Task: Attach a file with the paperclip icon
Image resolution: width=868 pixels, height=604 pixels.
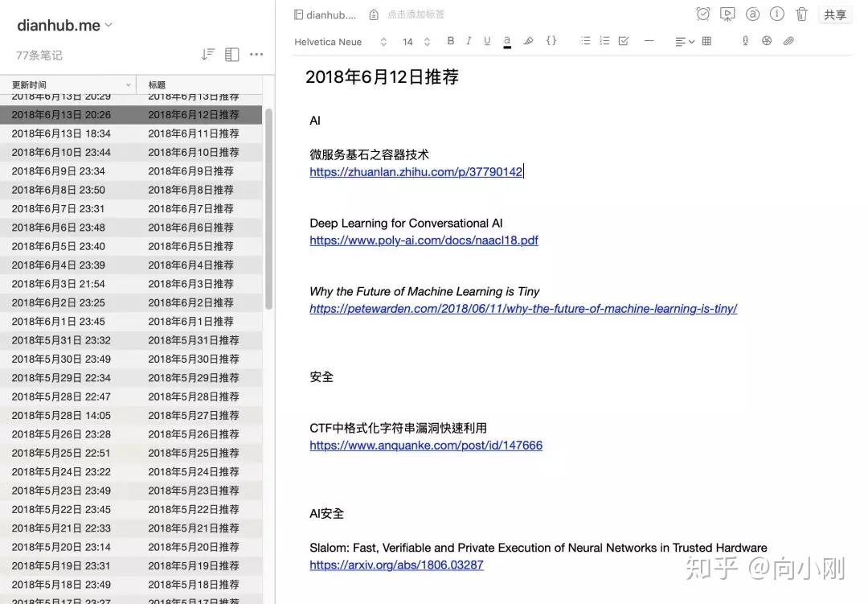Action: click(x=788, y=41)
